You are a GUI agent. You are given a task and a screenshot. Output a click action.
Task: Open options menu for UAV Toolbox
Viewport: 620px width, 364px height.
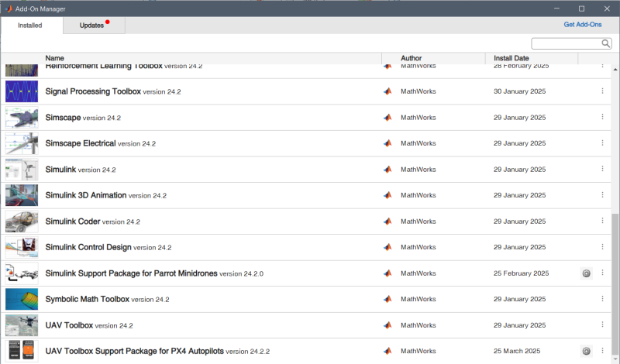(602, 325)
